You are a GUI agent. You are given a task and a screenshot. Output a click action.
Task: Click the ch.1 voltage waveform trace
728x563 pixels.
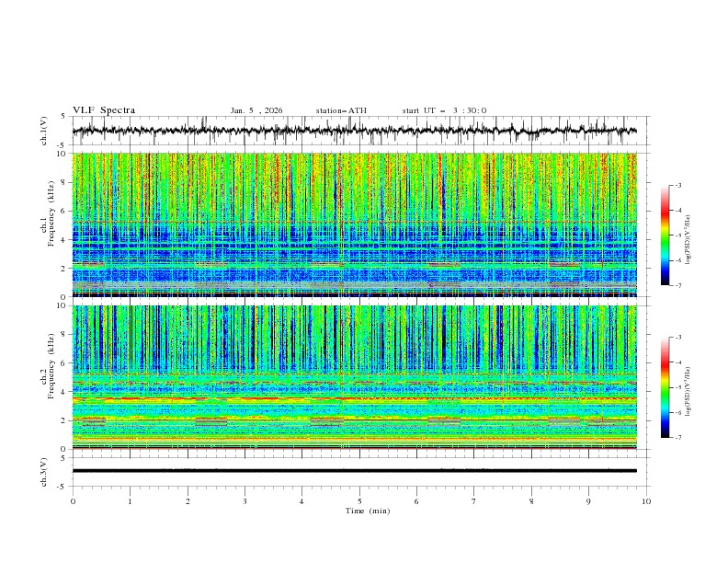pyautogui.click(x=354, y=131)
